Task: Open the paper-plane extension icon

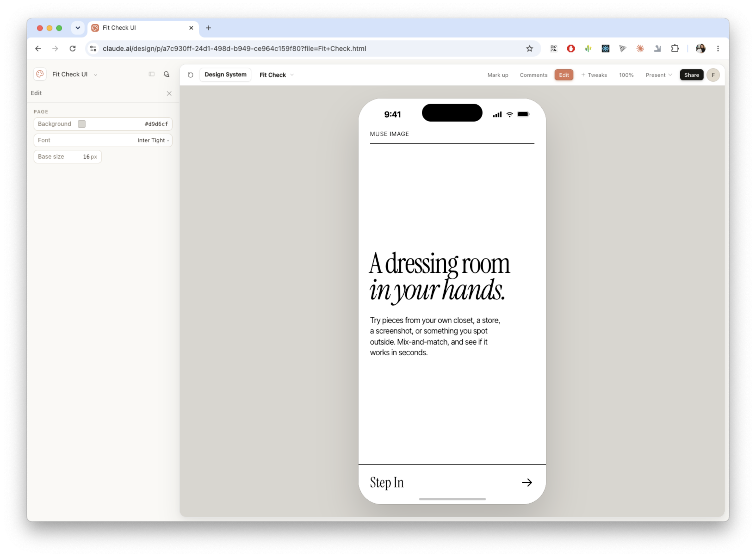Action: point(623,49)
